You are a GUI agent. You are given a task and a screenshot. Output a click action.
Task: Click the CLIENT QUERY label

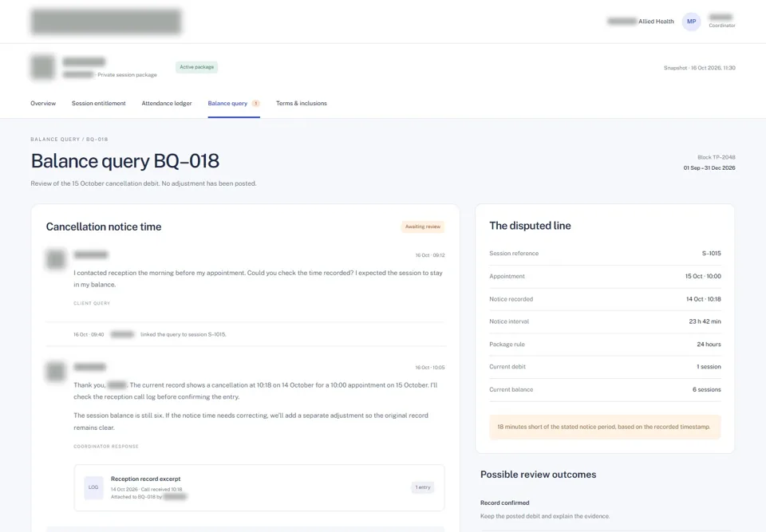click(x=92, y=303)
